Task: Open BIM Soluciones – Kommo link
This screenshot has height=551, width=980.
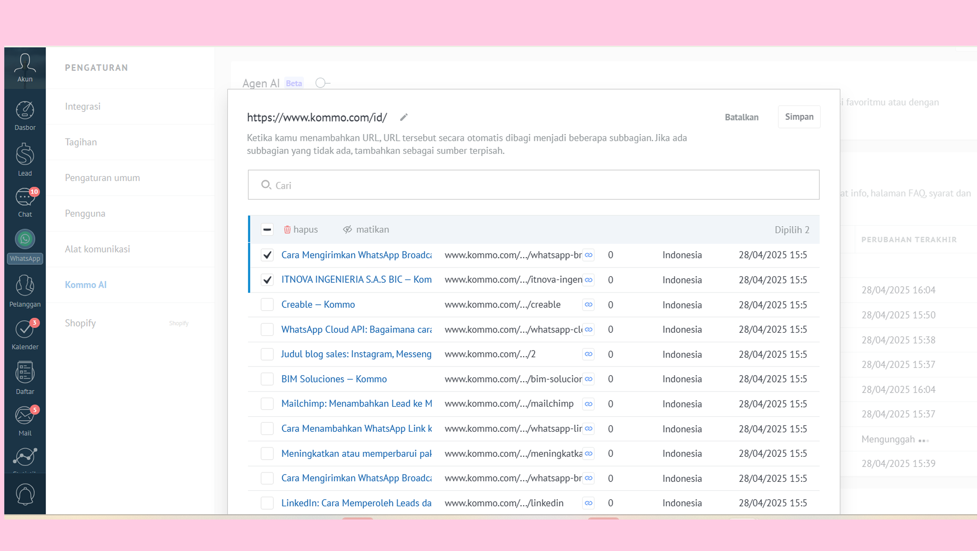Action: click(334, 379)
